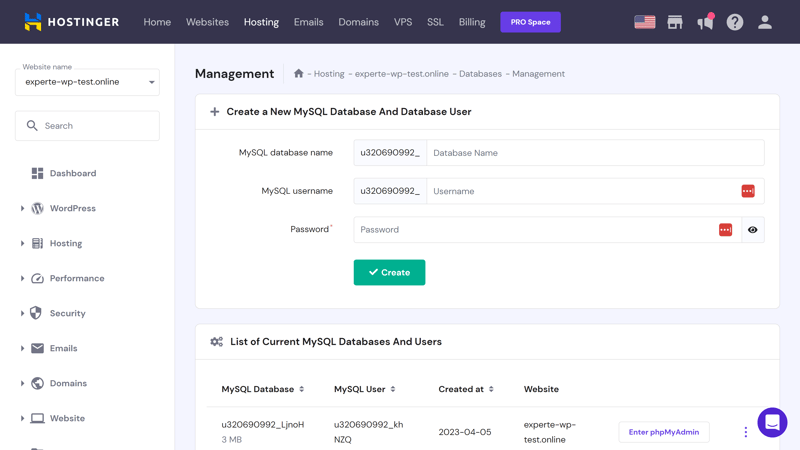Click the home breadcrumb icon

pos(298,73)
